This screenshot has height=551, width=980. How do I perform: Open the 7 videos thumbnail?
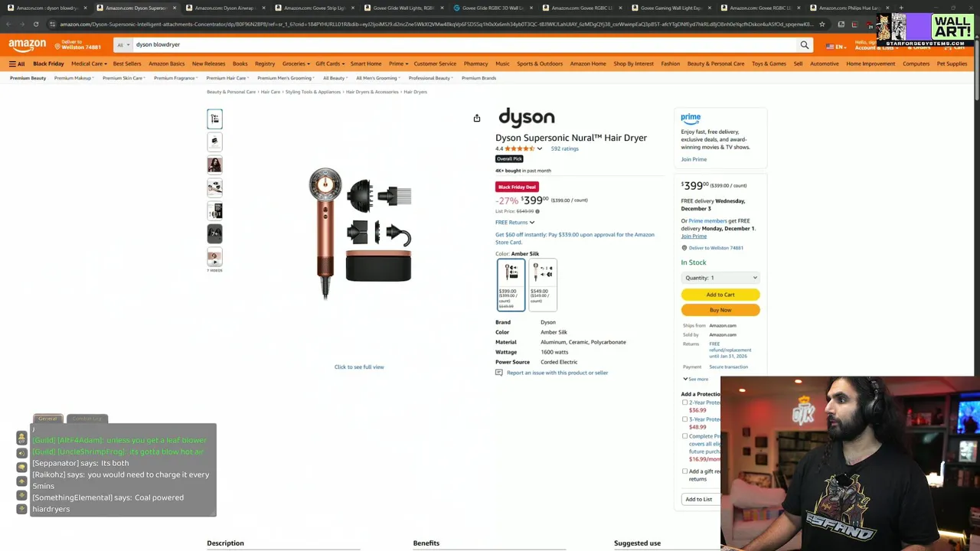pos(214,258)
